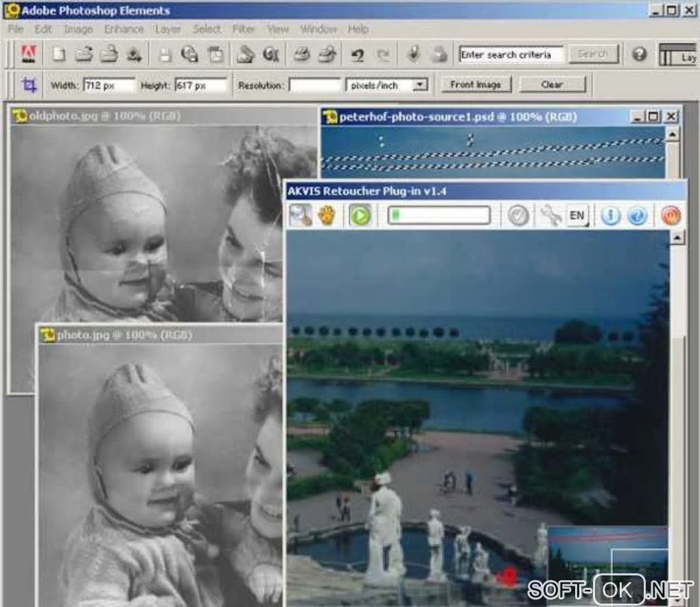The height and width of the screenshot is (607, 700).
Task: Click the Clear button in options bar
Action: click(x=552, y=84)
